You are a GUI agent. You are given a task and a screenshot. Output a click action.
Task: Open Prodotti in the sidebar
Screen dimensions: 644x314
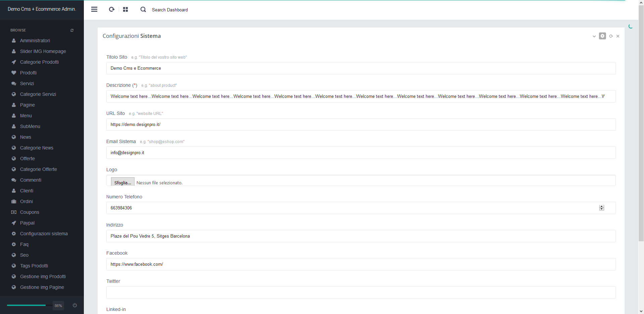(x=28, y=73)
